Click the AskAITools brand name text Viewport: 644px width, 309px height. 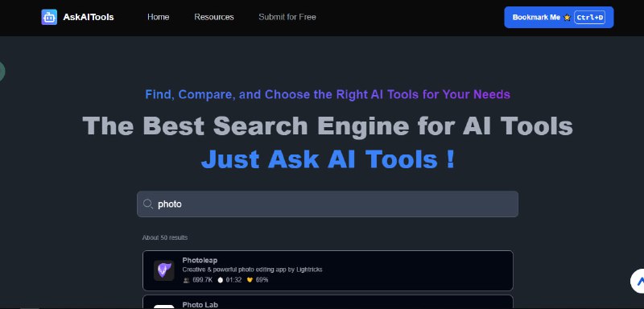point(89,17)
